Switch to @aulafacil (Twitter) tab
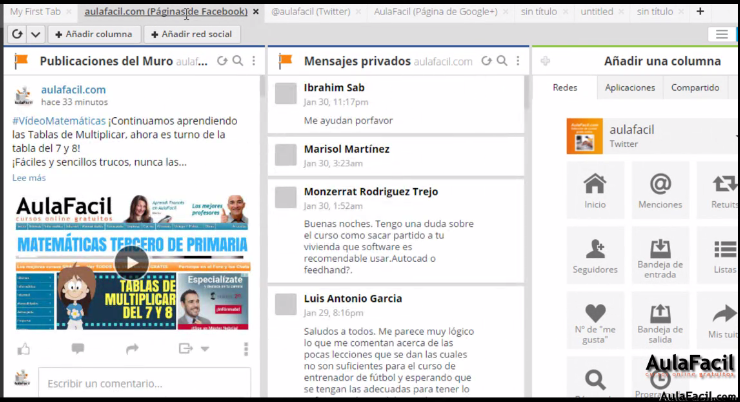 (x=311, y=11)
